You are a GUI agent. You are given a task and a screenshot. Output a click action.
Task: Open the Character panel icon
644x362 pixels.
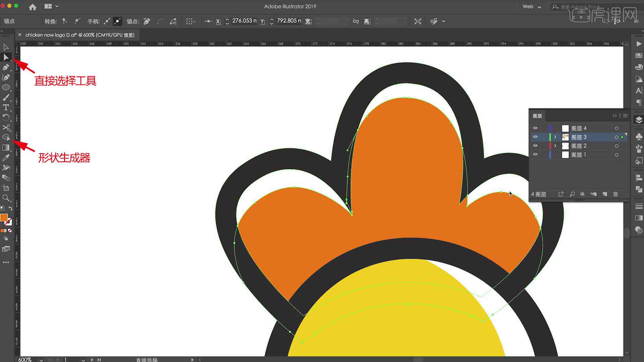tap(639, 90)
